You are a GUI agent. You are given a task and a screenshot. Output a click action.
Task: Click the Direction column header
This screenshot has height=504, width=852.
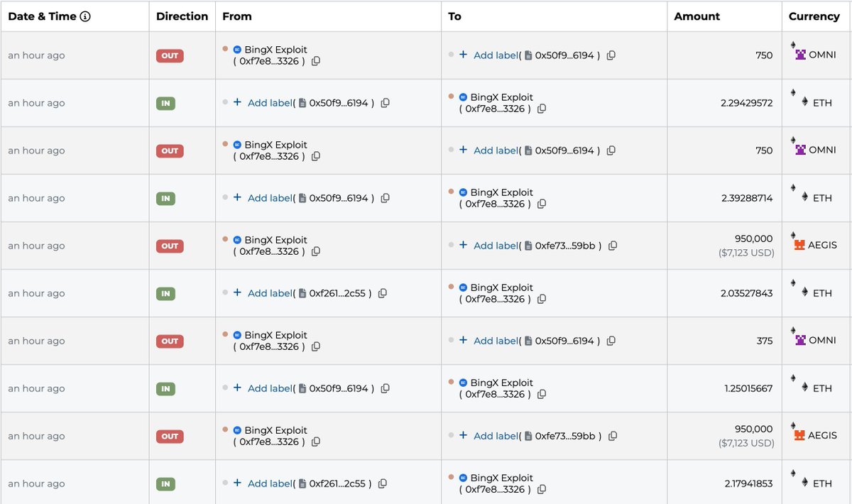(x=182, y=16)
